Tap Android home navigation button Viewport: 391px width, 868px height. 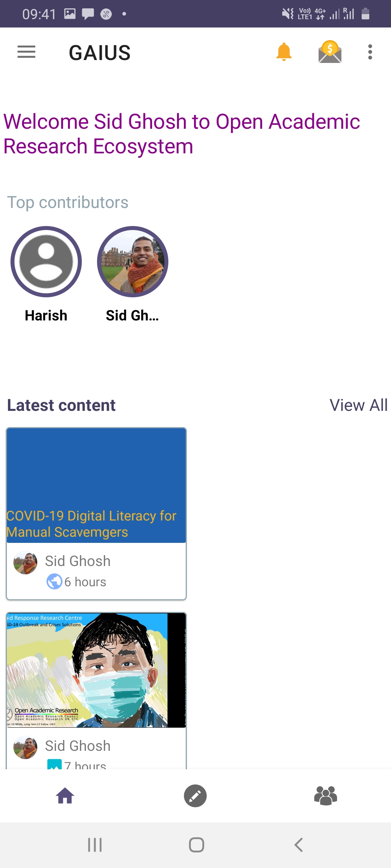[x=197, y=845]
